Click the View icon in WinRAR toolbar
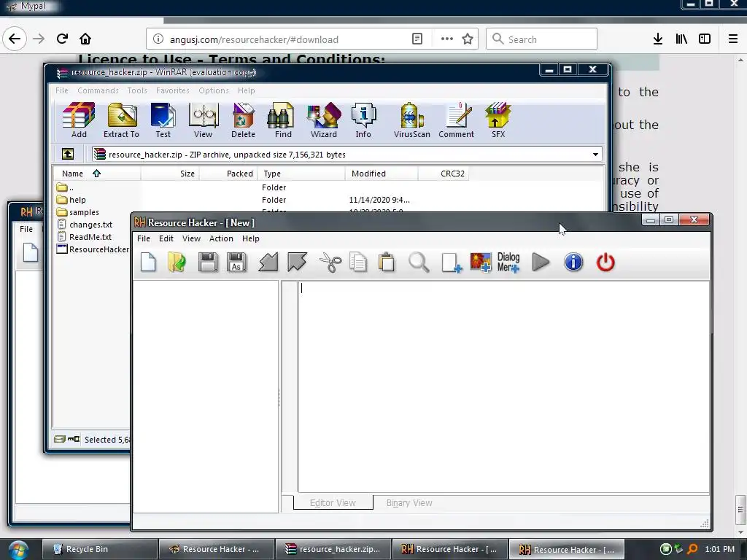747x560 pixels. pyautogui.click(x=203, y=120)
